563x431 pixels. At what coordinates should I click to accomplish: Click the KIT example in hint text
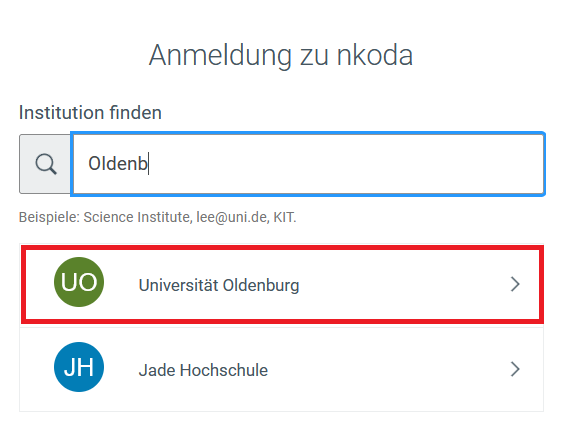click(285, 217)
